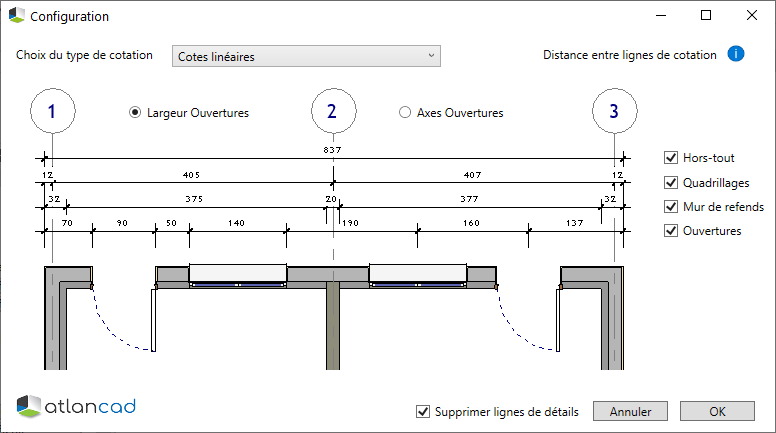Screen dimensions: 776x433
Task: Select the Largeur Ouvertures radio button
Action: point(135,113)
